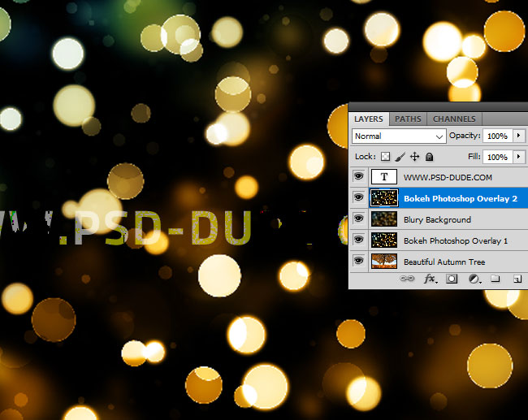Viewport: 528px width, 420px height.
Task: Click the Opacity label
Action: point(465,136)
